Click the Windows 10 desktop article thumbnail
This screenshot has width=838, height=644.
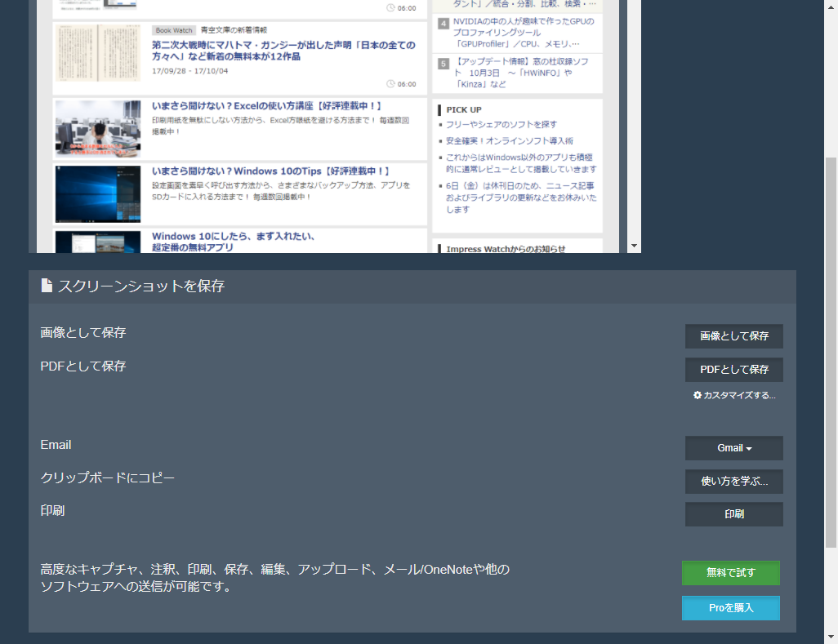pos(97,193)
